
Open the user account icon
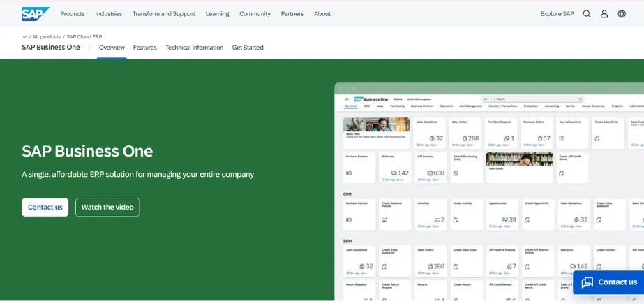pyautogui.click(x=604, y=13)
